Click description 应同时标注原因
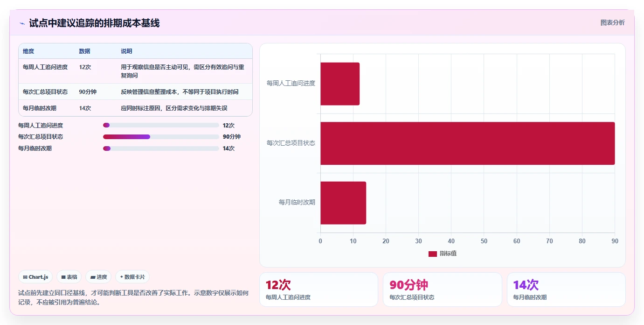644x325 pixels. pyautogui.click(x=174, y=108)
